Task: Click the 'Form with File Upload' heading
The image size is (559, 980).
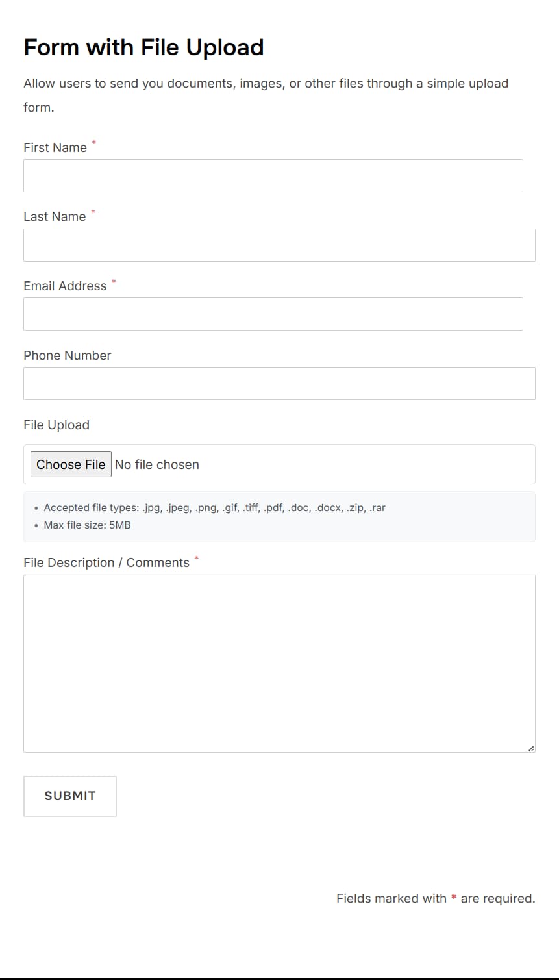Action: click(143, 47)
